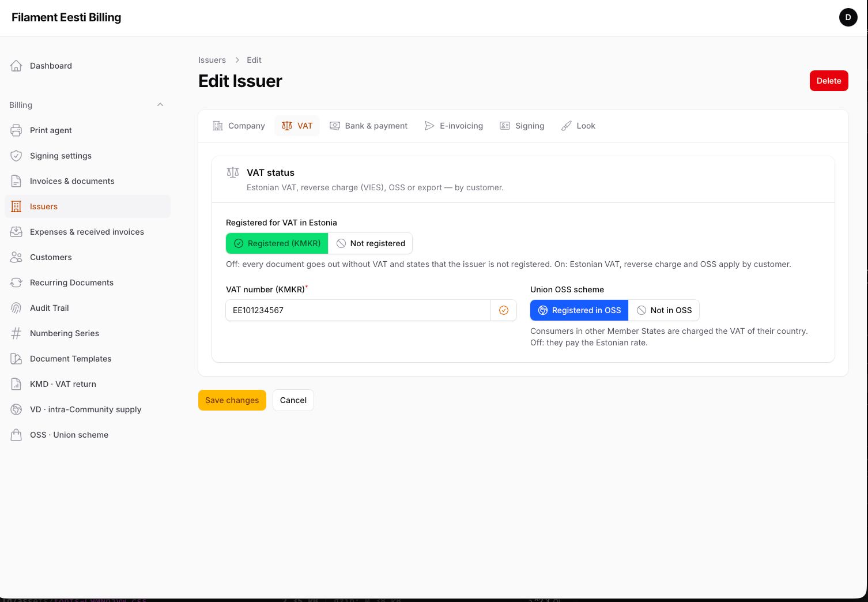Click the Invoices & documents file icon
Screen dimensions: 868x602
coord(16,181)
